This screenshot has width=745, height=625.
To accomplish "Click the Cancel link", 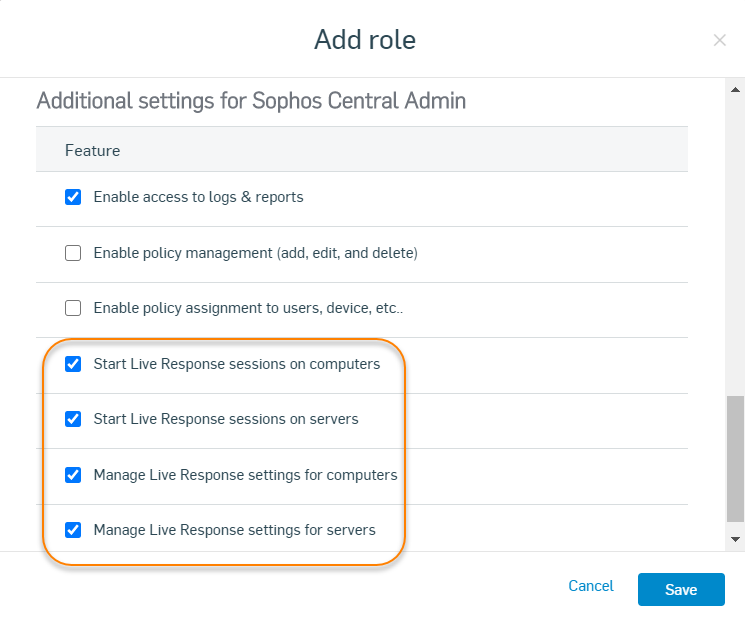I will 590,586.
